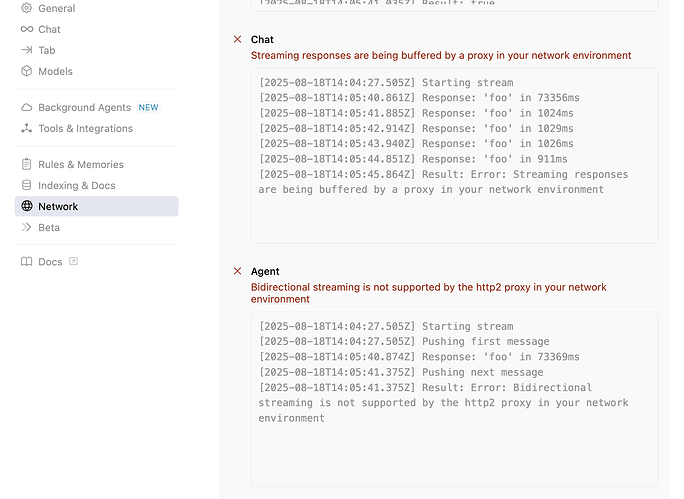Open the Background Agents settings page
Viewport: 684px width, 499px height.
[x=85, y=107]
